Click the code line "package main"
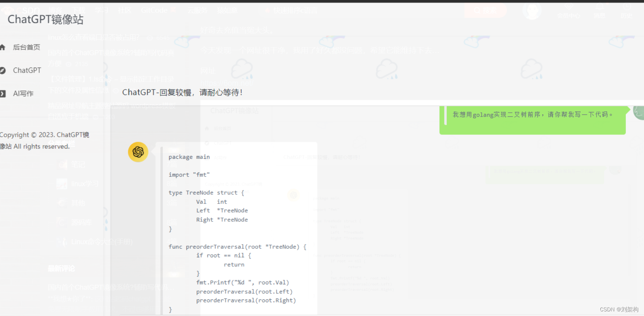 189,157
